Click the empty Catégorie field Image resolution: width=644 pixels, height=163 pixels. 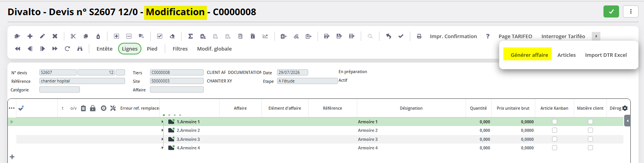[x=60, y=89]
